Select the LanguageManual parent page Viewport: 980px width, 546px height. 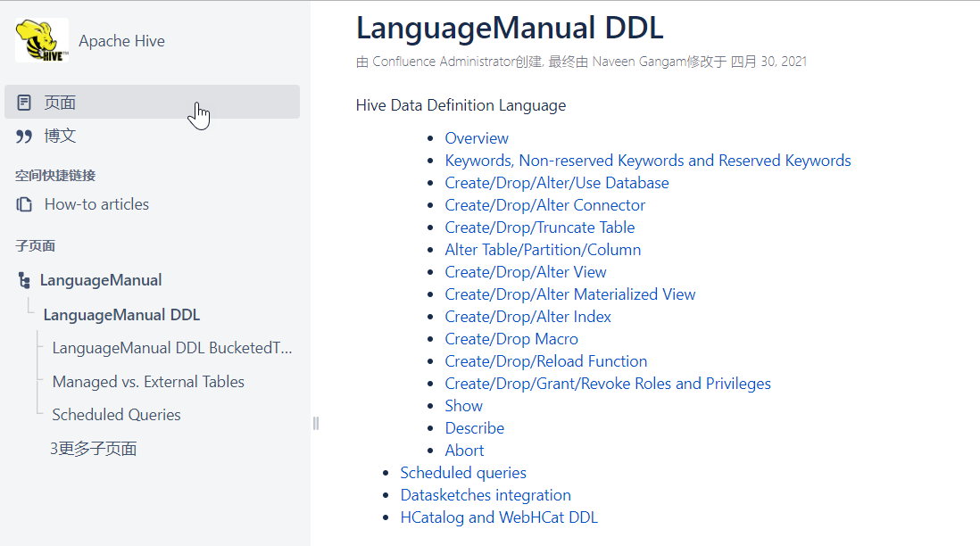coord(101,279)
